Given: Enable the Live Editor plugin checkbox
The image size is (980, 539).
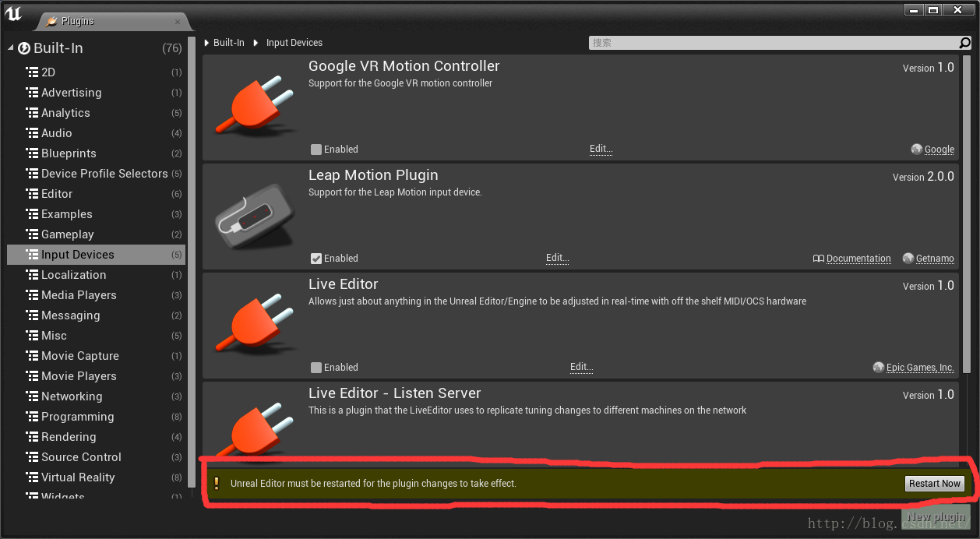Looking at the screenshot, I should [x=316, y=368].
